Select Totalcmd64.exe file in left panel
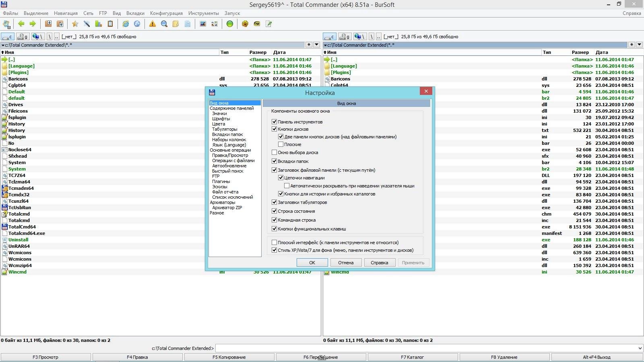 [x=27, y=233]
